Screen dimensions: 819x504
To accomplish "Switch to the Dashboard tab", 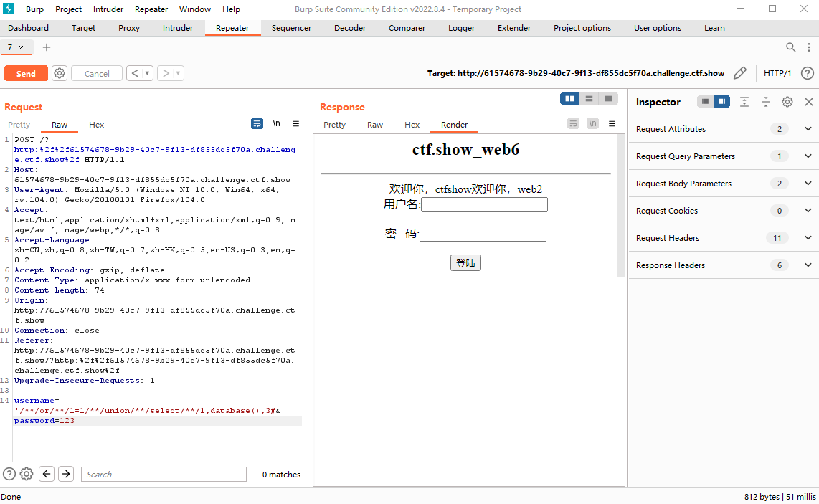I will point(28,28).
